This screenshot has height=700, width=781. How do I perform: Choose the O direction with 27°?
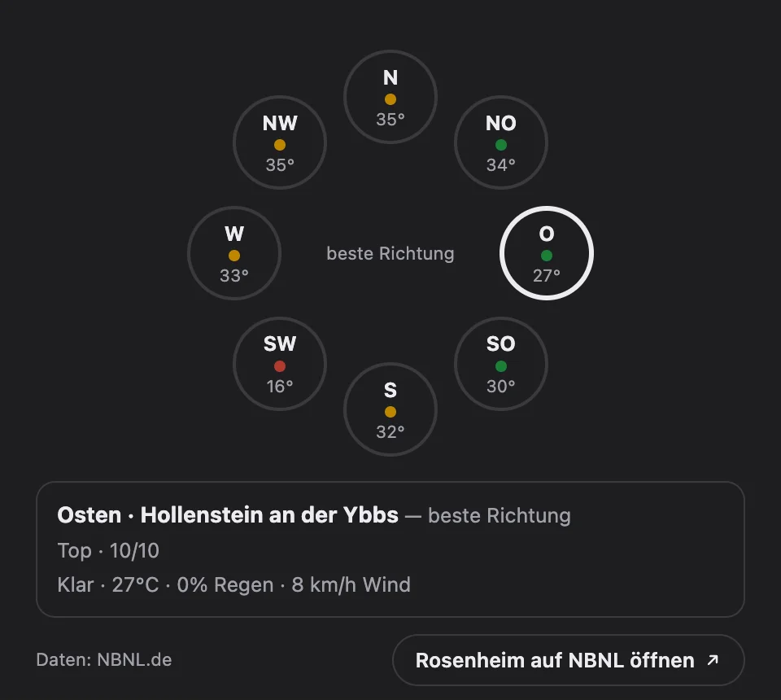point(547,253)
